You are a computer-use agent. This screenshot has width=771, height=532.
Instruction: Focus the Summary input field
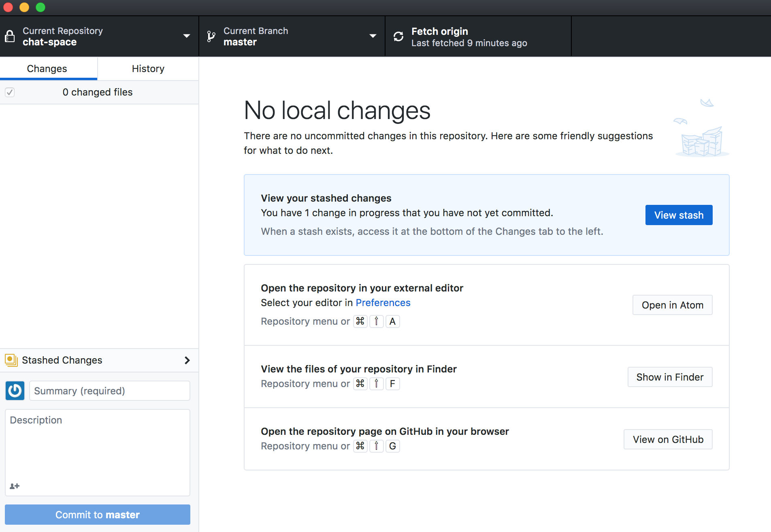(x=109, y=391)
